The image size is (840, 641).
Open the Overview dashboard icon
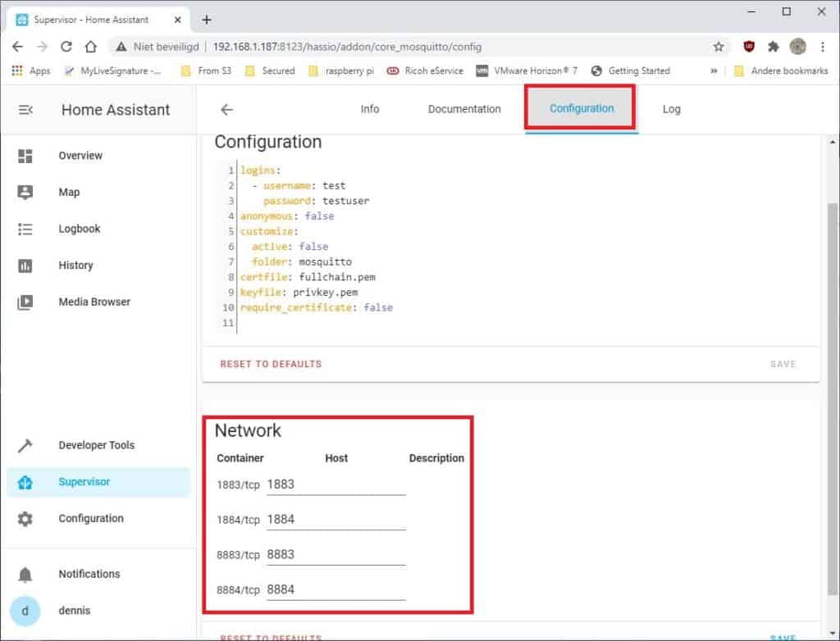tap(25, 156)
